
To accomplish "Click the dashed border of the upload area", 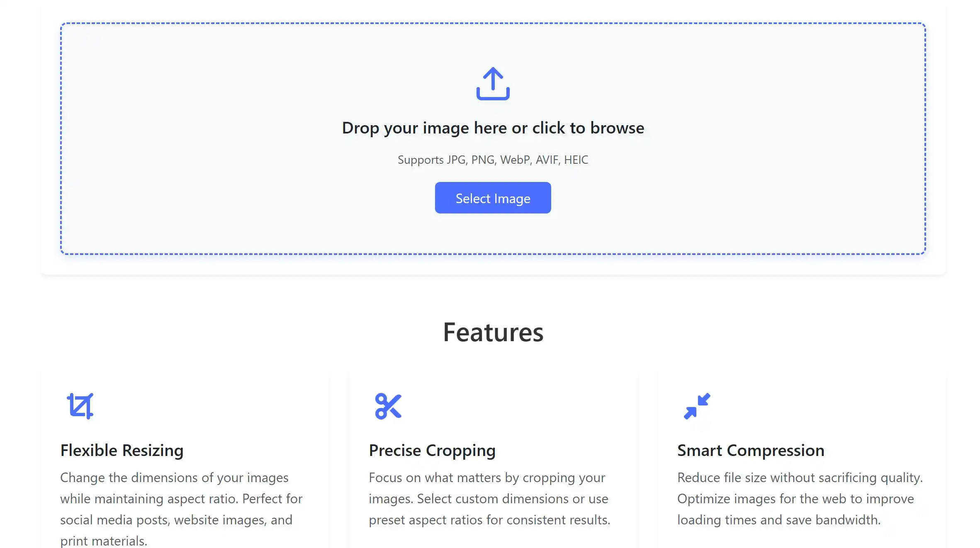I will pyautogui.click(x=493, y=23).
